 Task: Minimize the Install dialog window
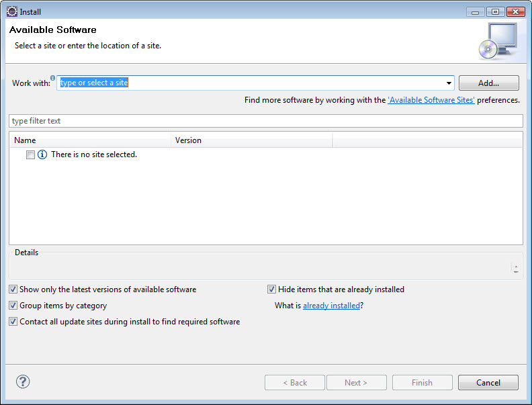(475, 12)
